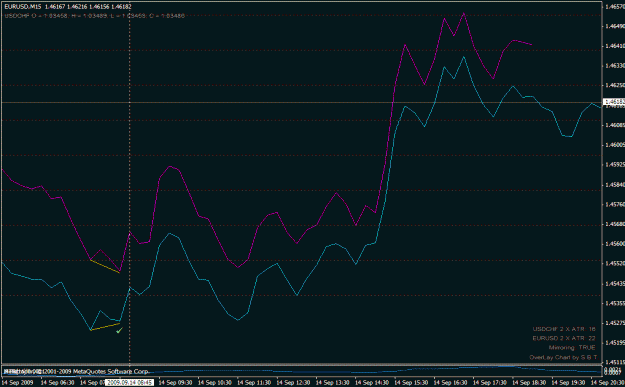625x387 pixels.
Task: Click the 14 Sep 09:30 time label
Action: [x=175, y=383]
